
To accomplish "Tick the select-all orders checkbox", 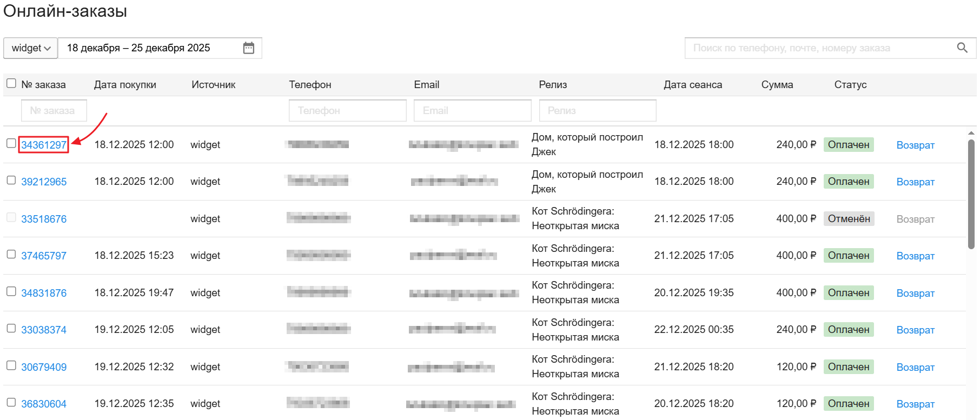I will pyautogui.click(x=11, y=83).
